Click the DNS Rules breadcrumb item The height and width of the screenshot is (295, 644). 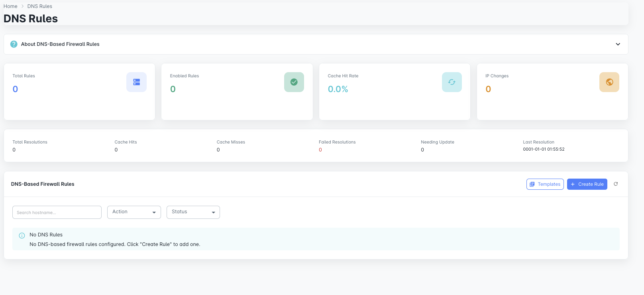point(39,6)
